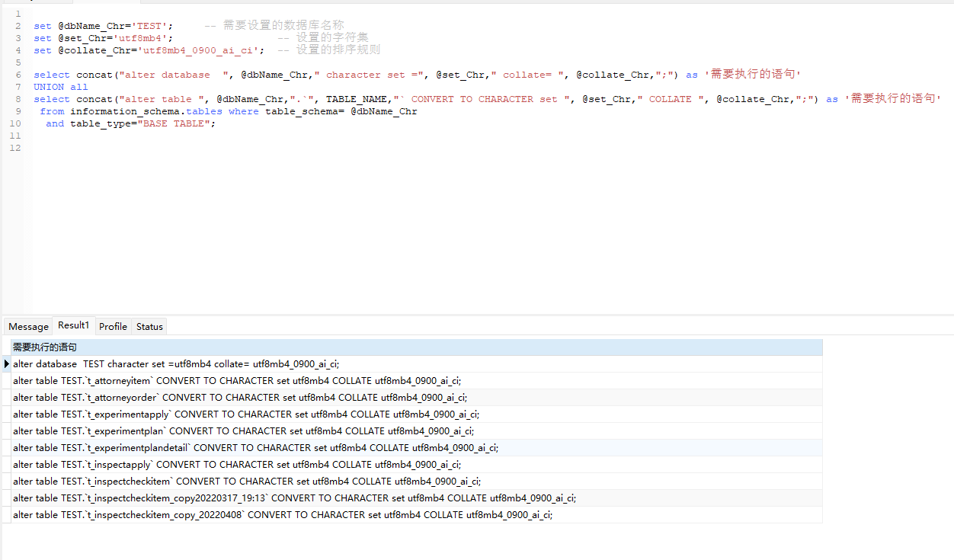Select the t_attorneyorder result row
The width and height of the screenshot is (954, 560).
pos(417,397)
